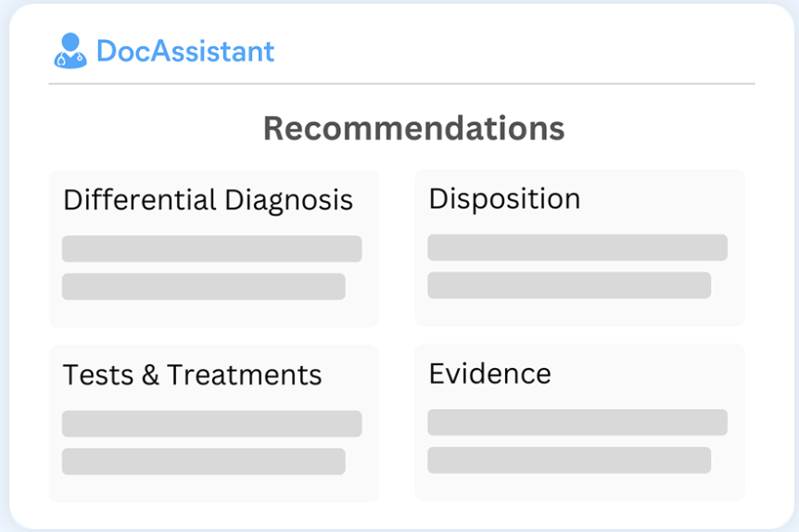Click empty bottom area of Tests & Treatments card
The height and width of the screenshot is (532, 799).
tap(213, 488)
